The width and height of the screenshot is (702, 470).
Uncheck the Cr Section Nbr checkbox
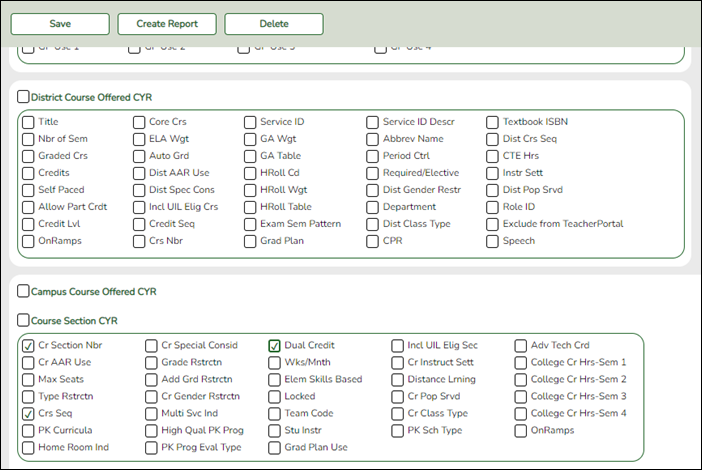click(x=28, y=346)
